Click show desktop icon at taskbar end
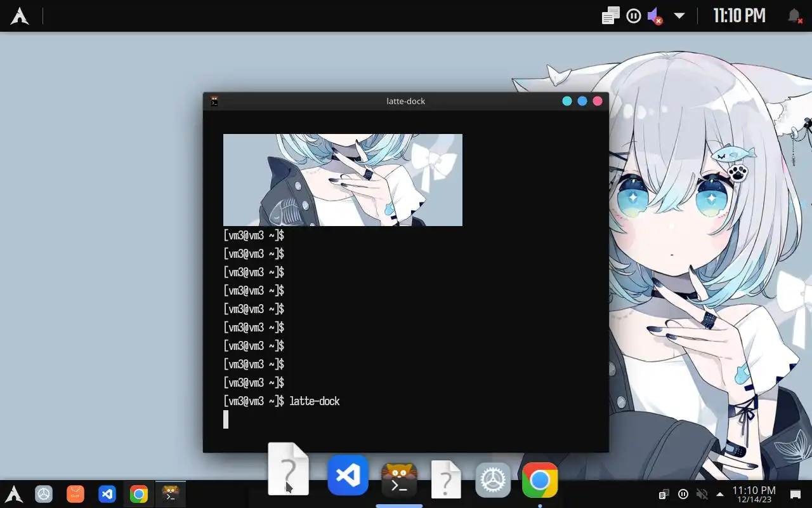Screen dimensions: 812x508 pos(795,494)
